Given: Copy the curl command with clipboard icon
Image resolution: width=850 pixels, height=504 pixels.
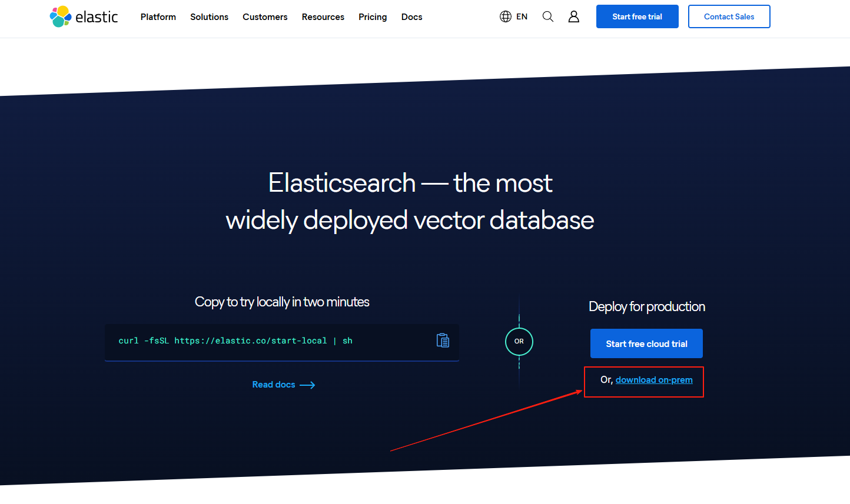Looking at the screenshot, I should [443, 341].
